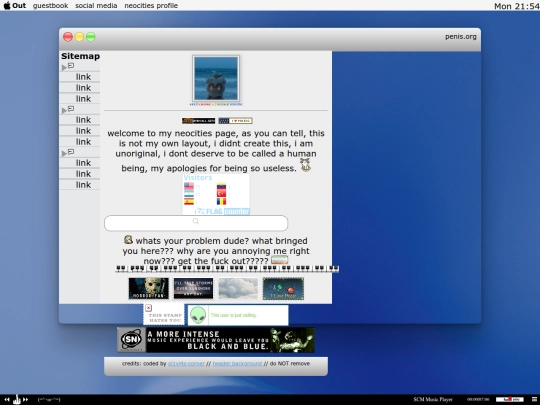This screenshot has width=540, height=405.
Task: Click the blue planets stamp with gold border
Action: [283, 289]
